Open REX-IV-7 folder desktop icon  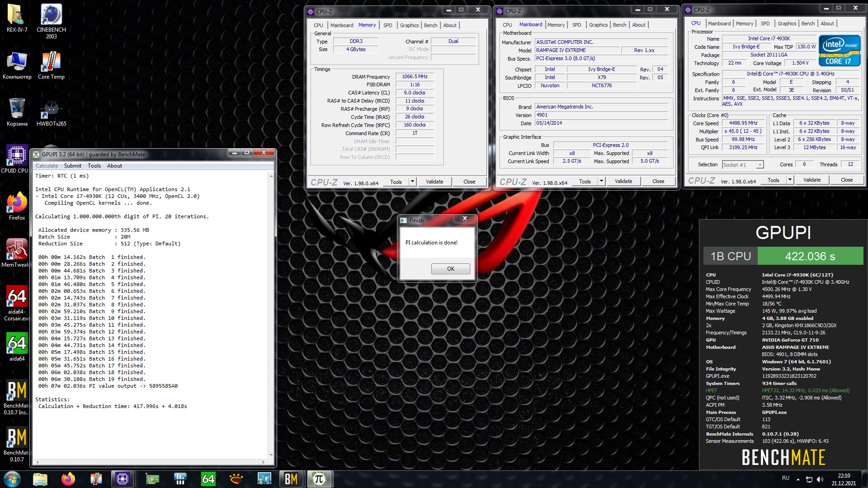point(17,18)
